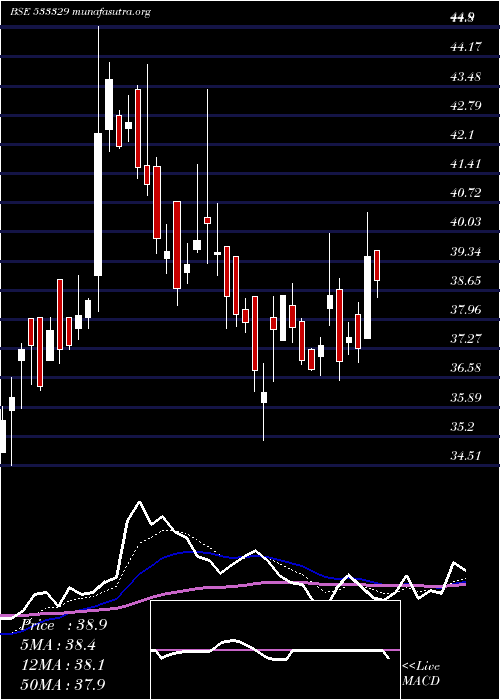Click the 35.89 price axis label
Image resolution: width=500 pixels, height=700 pixels.
[466, 397]
